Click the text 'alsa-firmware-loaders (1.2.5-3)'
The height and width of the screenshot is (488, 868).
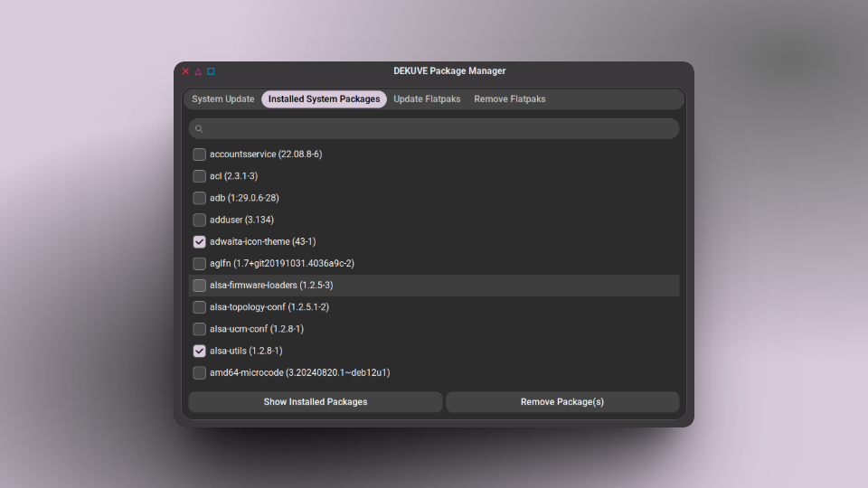(x=271, y=286)
